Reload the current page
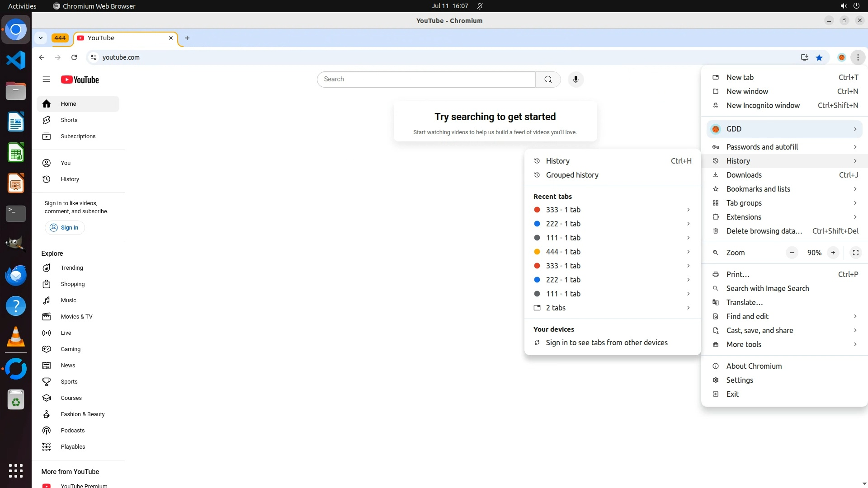 74,57
